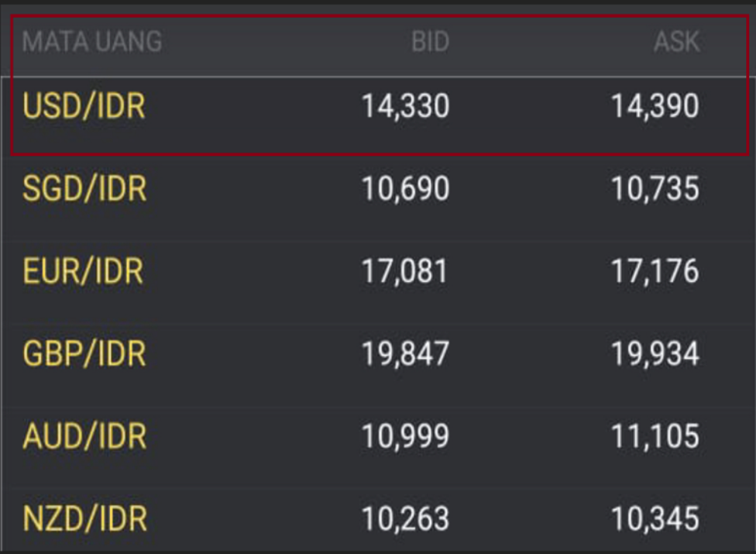This screenshot has height=554, width=756.
Task: Click GBP/IDR ask price 19,934
Action: (655, 354)
